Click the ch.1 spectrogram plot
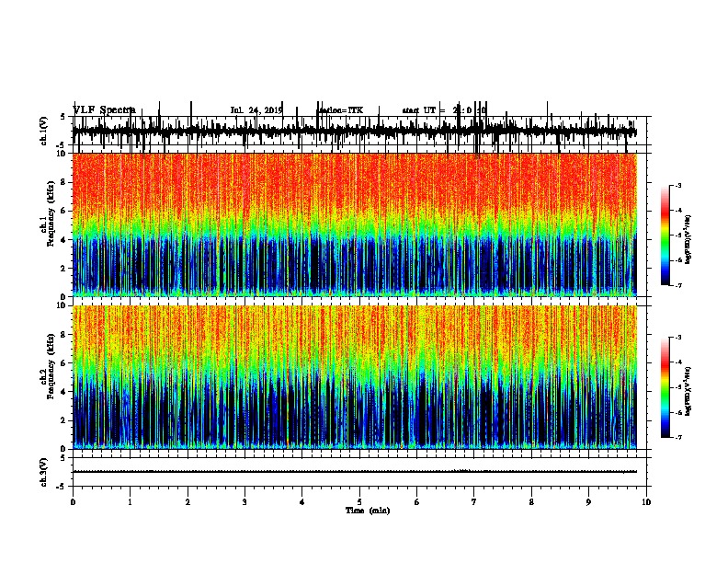728x563 pixels. pyautogui.click(x=354, y=224)
